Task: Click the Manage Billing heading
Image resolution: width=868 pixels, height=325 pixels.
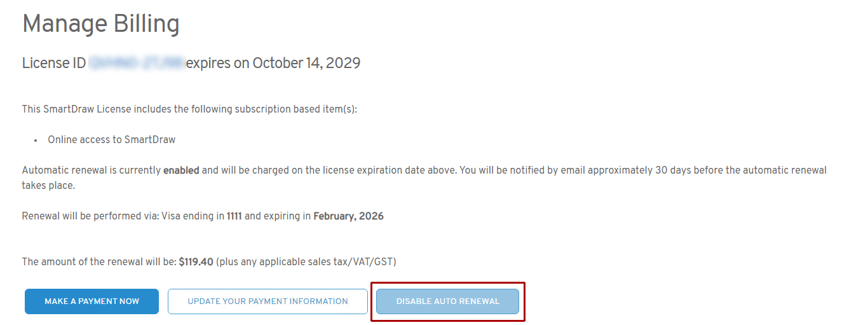Action: [x=100, y=24]
